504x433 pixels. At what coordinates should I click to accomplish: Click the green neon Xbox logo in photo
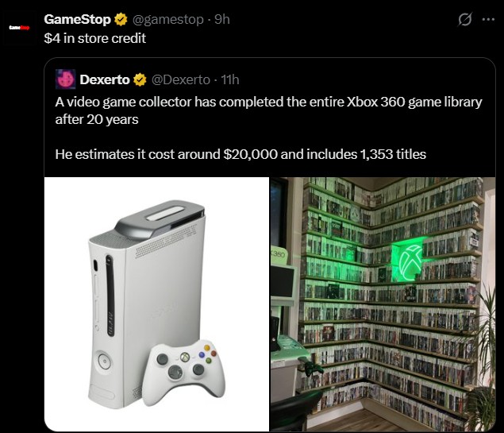[x=410, y=261]
